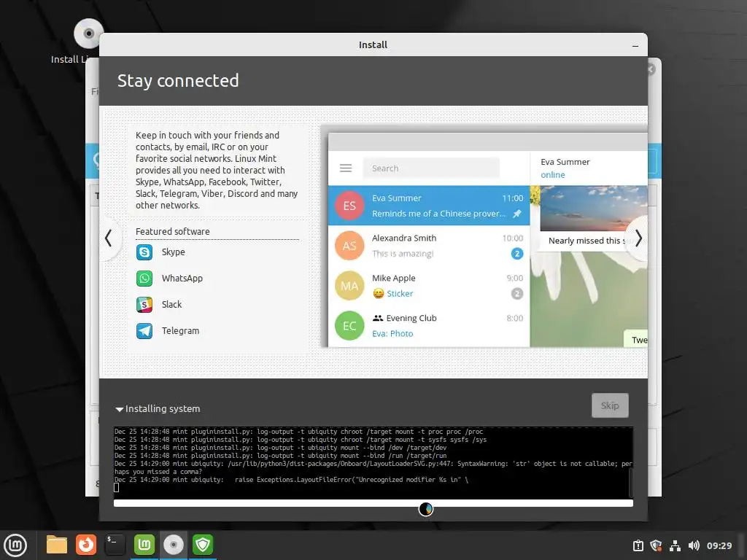Click the Search field in chat preview

point(431,168)
